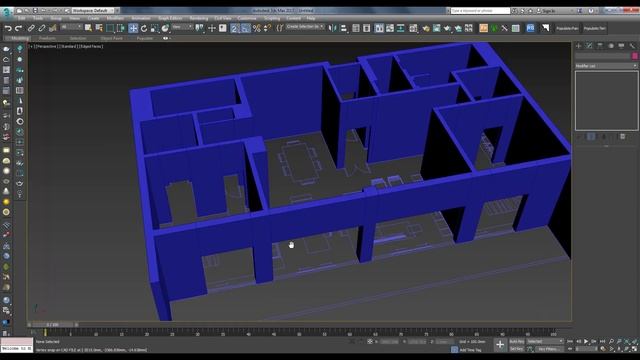Open the Group menu
The image size is (640, 360).
[x=56, y=18]
